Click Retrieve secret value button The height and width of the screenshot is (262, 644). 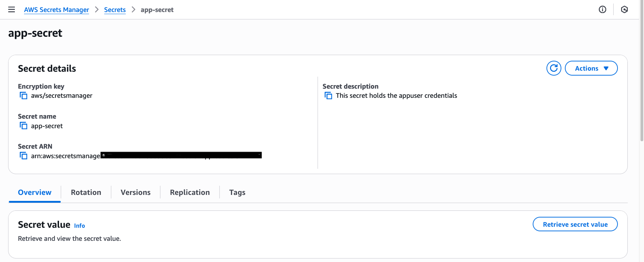575,224
